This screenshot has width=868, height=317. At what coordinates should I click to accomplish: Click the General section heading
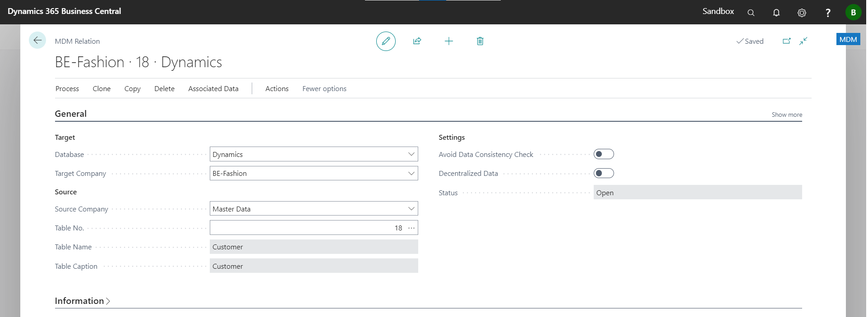pos(71,114)
